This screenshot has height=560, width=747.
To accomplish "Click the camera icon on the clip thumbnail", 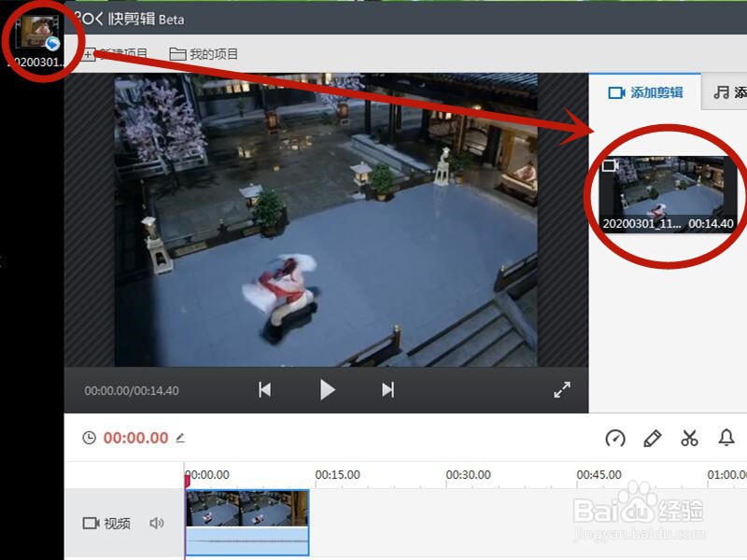I will (611, 165).
